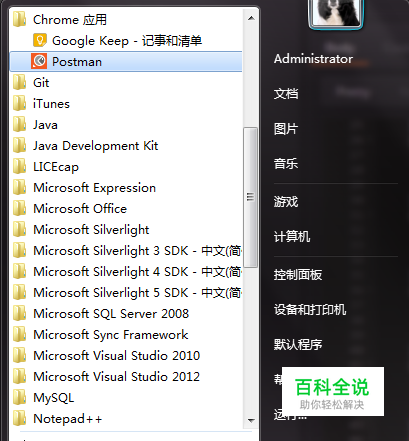Open 音乐 (Music) library

286,164
